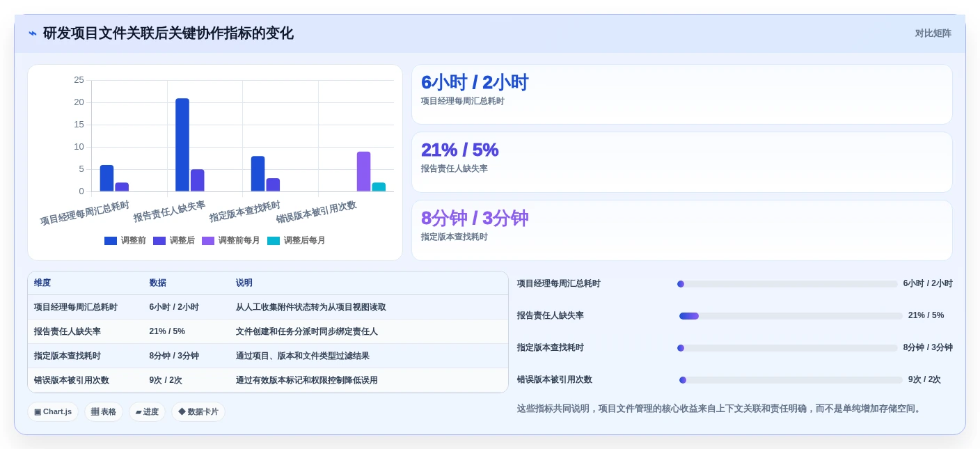Select the 21% / 5% data card
980x449 pixels.
[681, 162]
